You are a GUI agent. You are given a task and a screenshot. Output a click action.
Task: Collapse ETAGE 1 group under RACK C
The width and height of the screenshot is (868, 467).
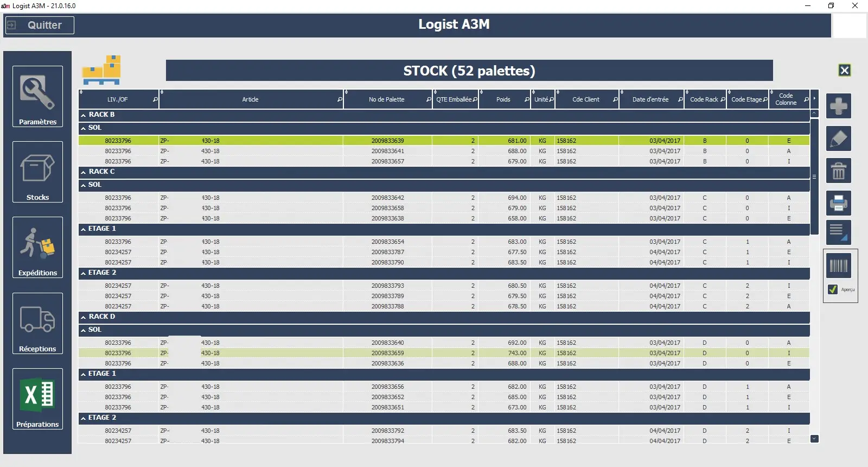tap(83, 229)
